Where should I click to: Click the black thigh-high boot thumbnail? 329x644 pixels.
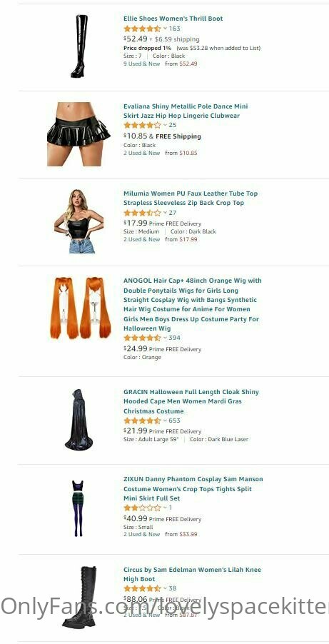pos(79,46)
